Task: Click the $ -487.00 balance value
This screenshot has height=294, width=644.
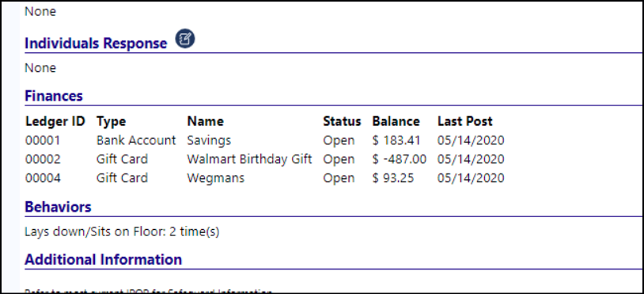Action: [x=400, y=159]
